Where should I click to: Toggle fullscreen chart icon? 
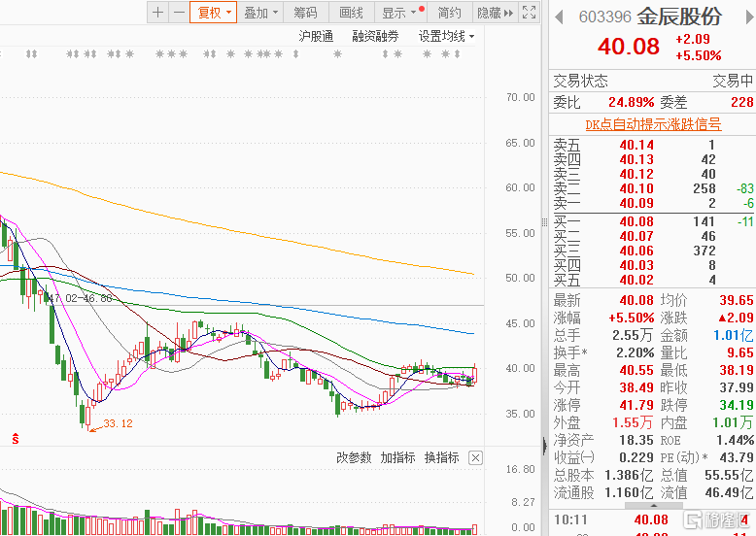coord(529,13)
